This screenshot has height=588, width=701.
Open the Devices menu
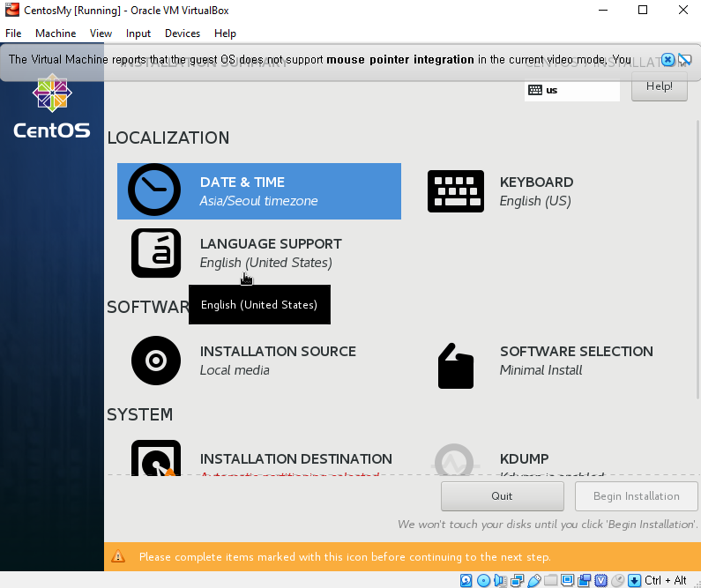click(x=183, y=33)
